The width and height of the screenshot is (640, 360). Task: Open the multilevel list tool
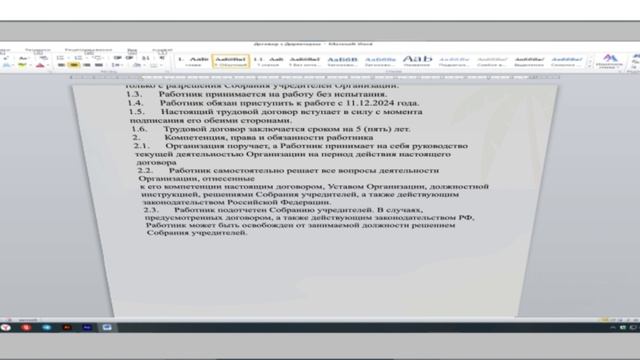[x=97, y=58]
